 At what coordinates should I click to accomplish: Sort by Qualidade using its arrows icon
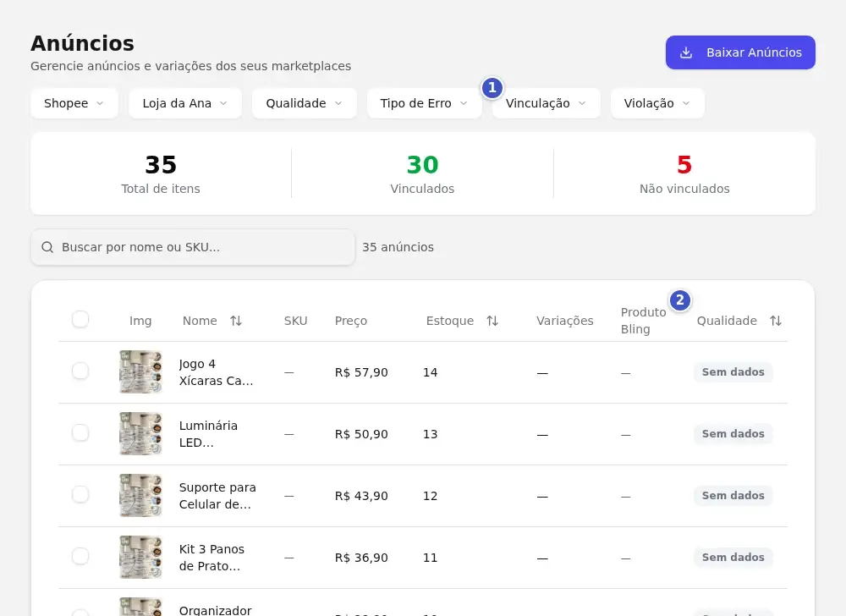[775, 321]
